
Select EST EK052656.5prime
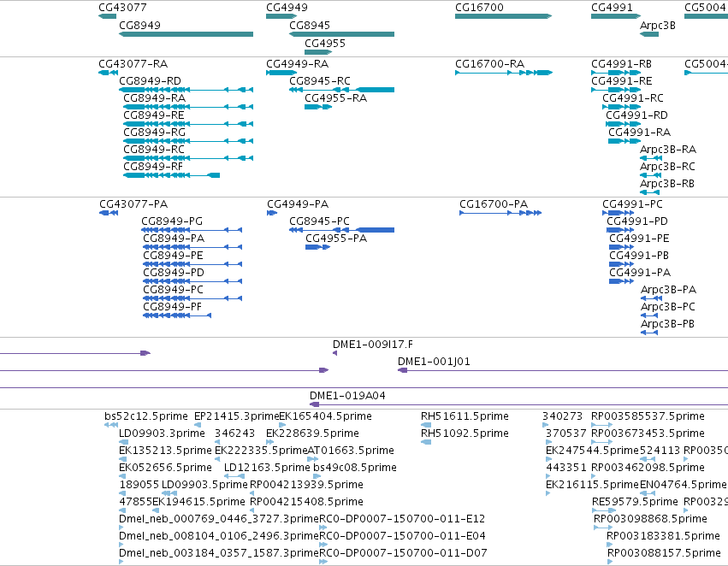point(165,469)
